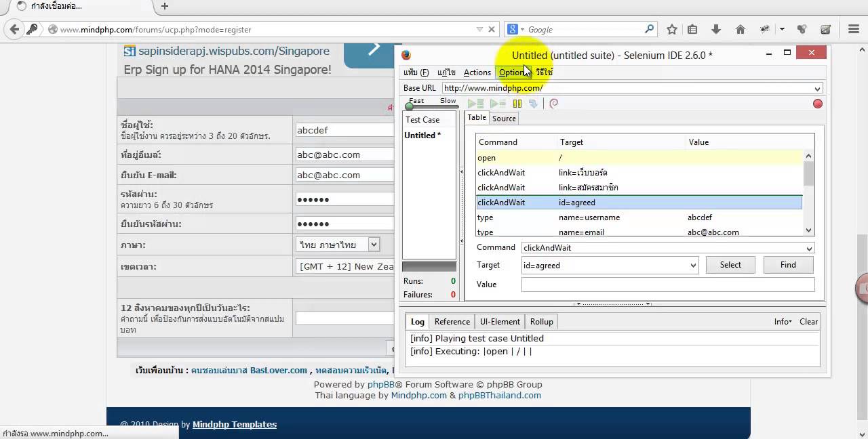Image resolution: width=868 pixels, height=439 pixels.
Task: Click the Play entire test suite icon
Action: tap(475, 104)
